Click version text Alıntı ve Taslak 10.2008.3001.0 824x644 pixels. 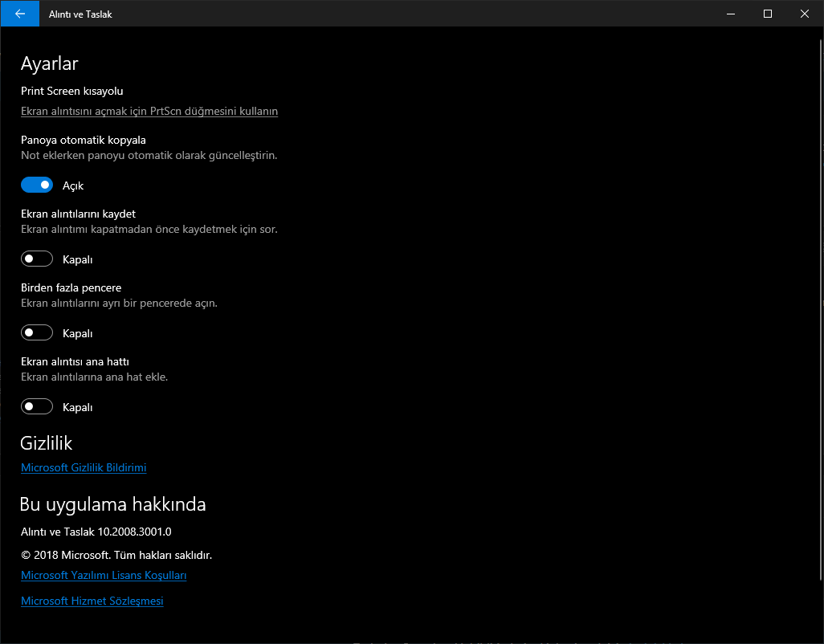point(96,532)
